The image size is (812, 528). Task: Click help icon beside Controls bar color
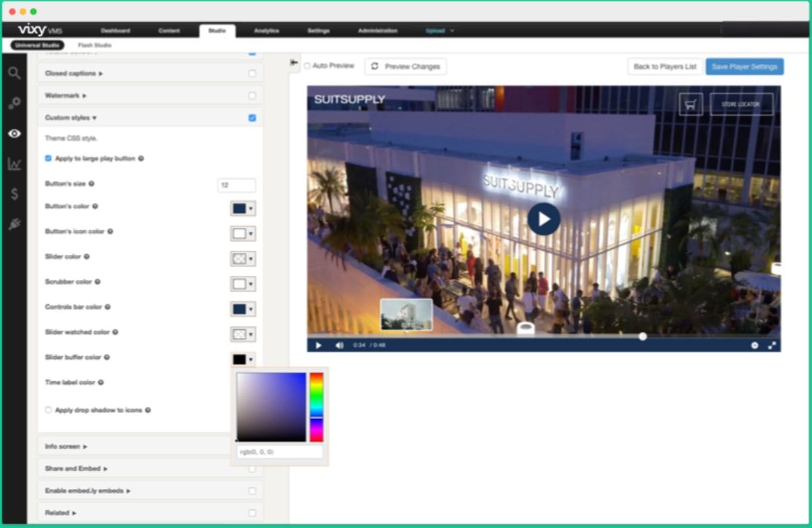(108, 307)
